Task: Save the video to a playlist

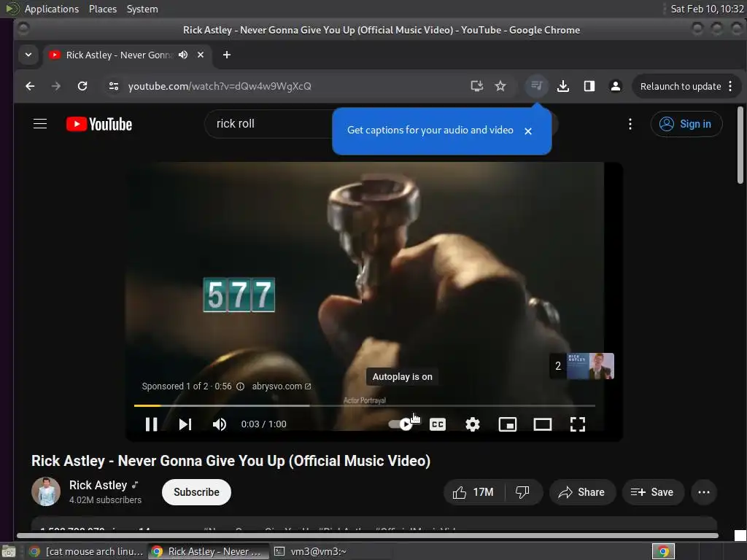Action: point(653,492)
